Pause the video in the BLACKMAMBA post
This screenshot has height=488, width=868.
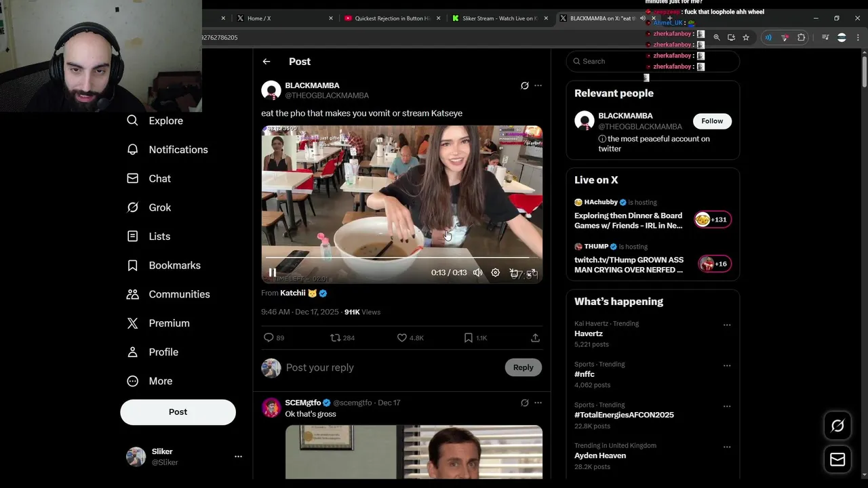click(x=272, y=272)
